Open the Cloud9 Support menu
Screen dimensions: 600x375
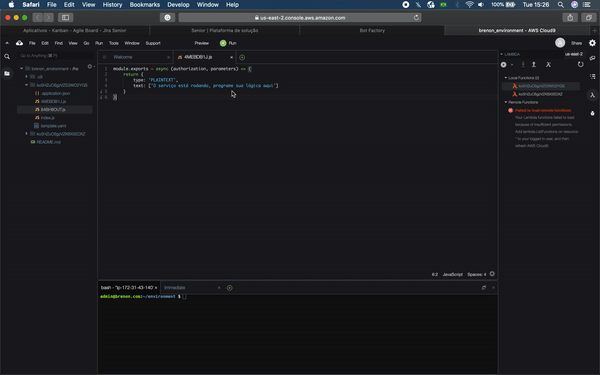coord(153,43)
